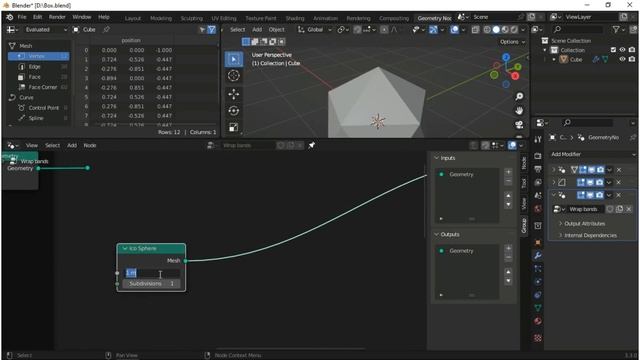The height and width of the screenshot is (360, 640).
Task: Toggle viewport overlays display
Action: pyautogui.click(x=454, y=29)
